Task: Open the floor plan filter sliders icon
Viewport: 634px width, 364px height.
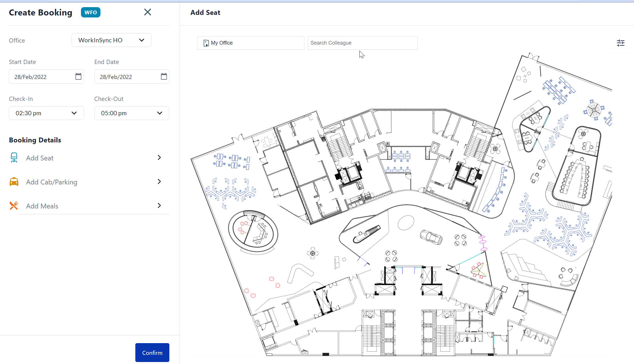Action: 621,43
